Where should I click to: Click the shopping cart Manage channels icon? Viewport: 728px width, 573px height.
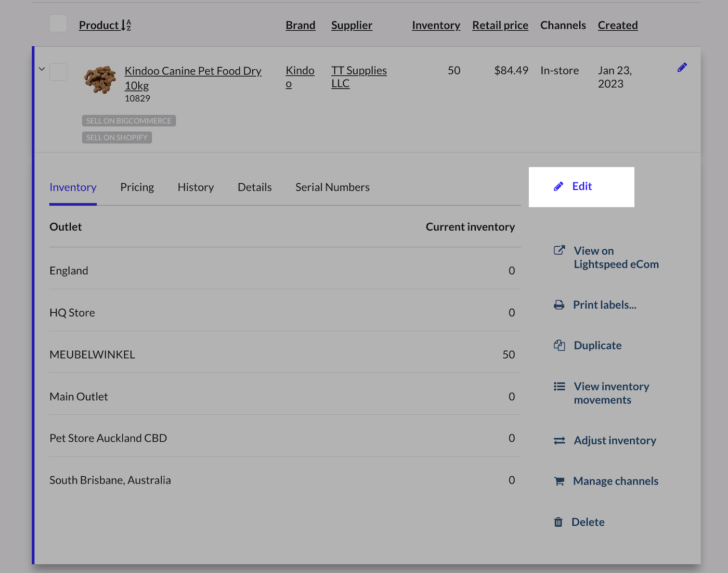point(560,481)
